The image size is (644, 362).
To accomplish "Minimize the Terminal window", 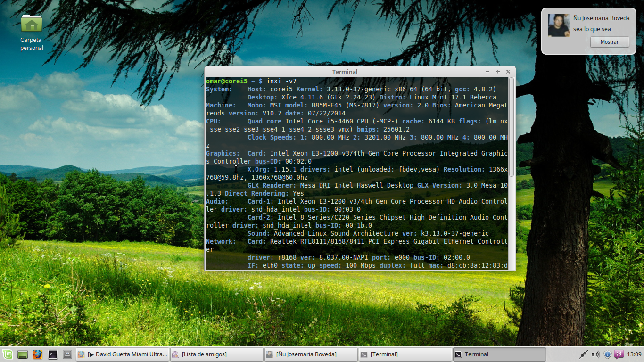I will point(487,72).
